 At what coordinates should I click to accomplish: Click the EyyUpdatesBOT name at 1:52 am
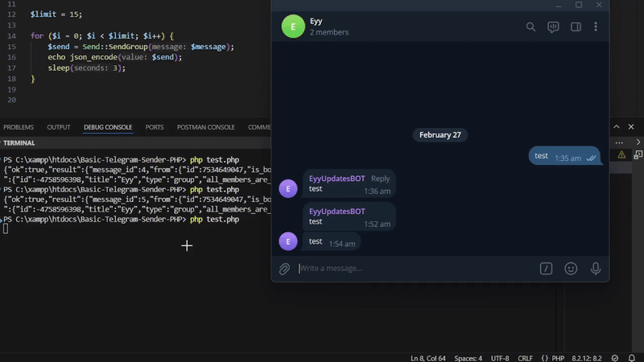point(336,212)
